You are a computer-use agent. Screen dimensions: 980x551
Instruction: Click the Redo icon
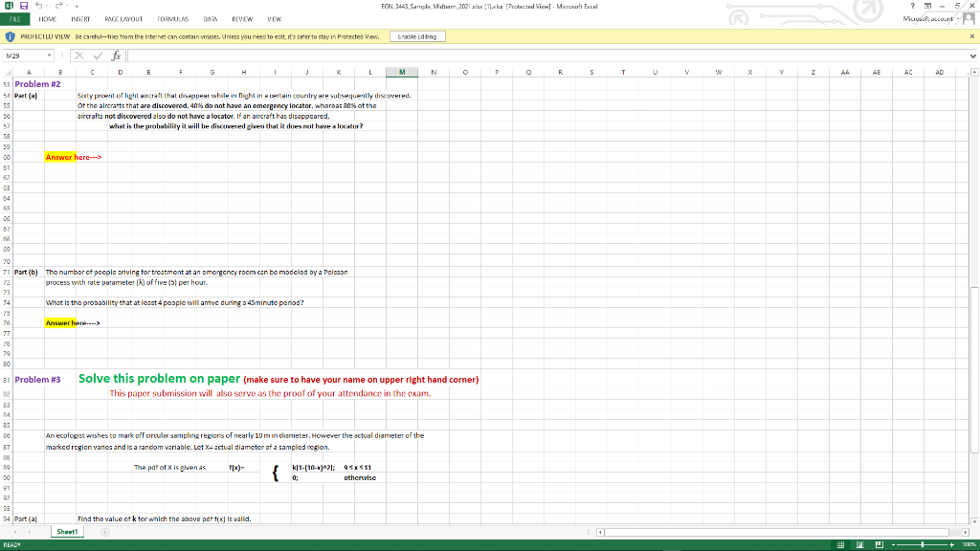coord(57,7)
